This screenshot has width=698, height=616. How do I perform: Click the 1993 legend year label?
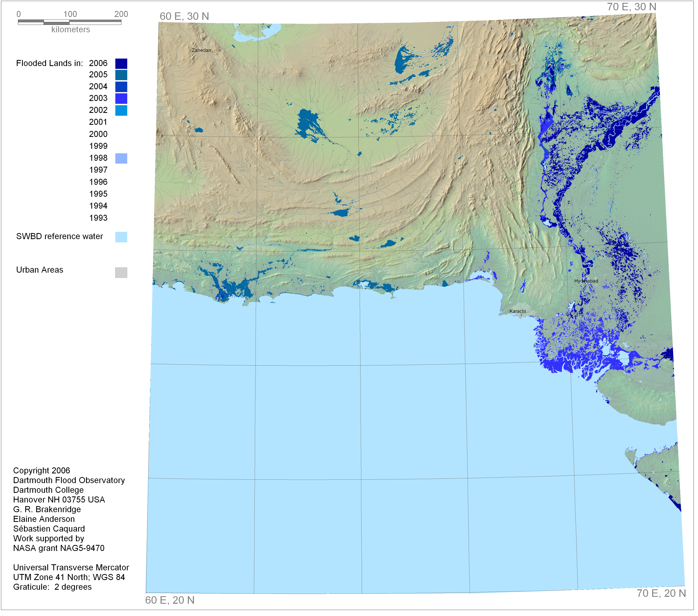(x=98, y=218)
